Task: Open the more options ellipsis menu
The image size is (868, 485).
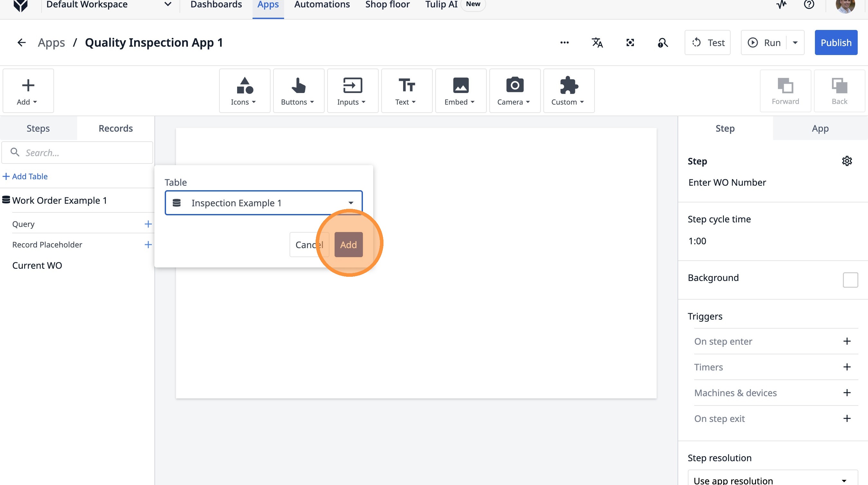Action: click(x=564, y=42)
